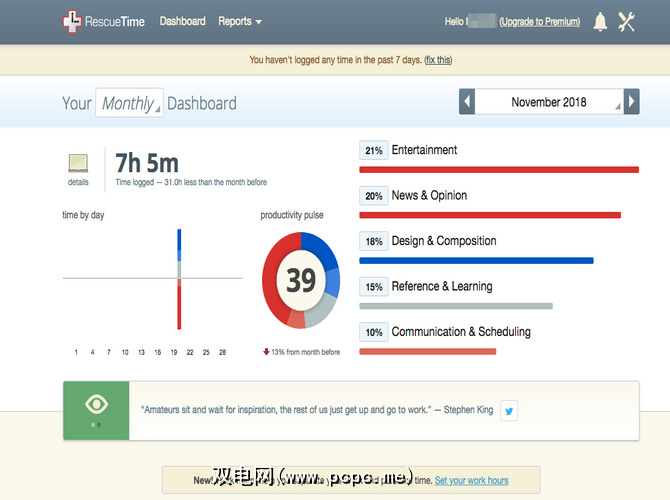Open Set your work hours link
Screen dimensions: 670x500
[x=471, y=480]
